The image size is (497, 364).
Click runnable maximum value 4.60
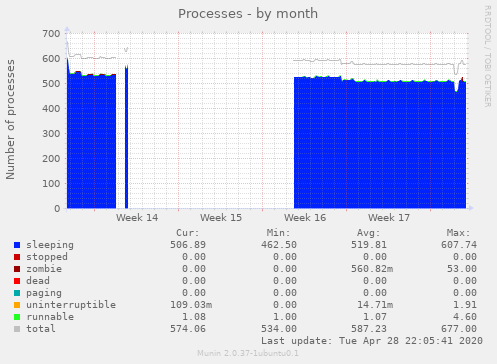(465, 317)
